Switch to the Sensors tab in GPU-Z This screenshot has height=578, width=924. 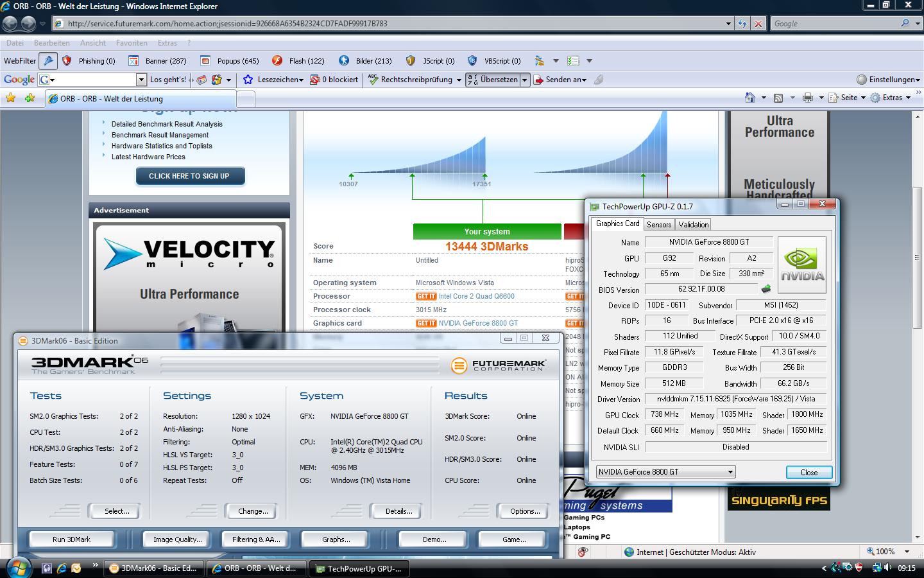tap(659, 224)
